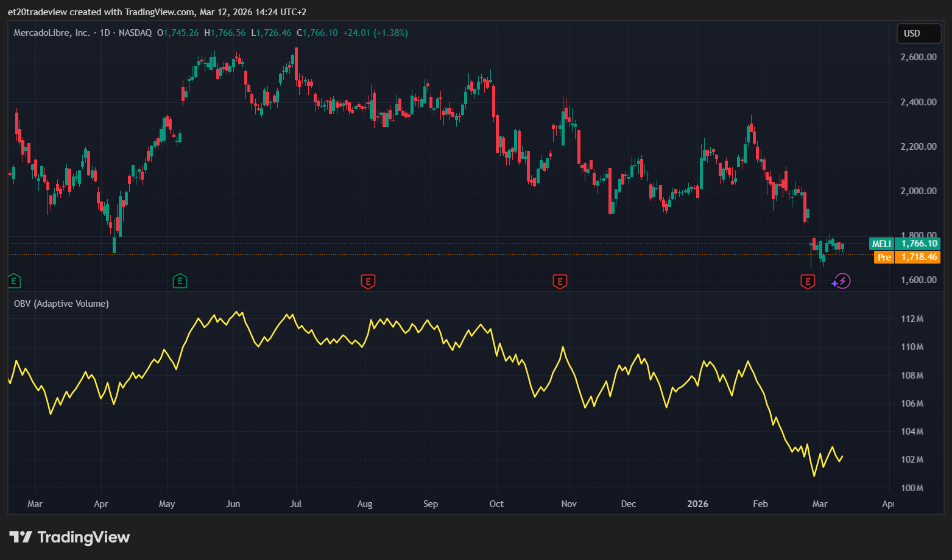Click the 106M OBV axis label
The height and width of the screenshot is (560, 952).
912,404
